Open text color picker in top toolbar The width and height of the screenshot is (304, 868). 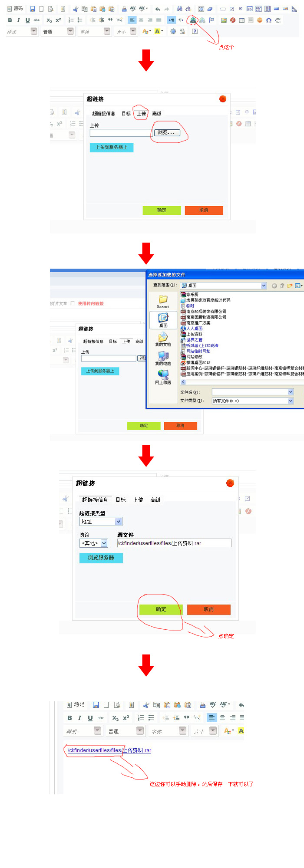146,31
